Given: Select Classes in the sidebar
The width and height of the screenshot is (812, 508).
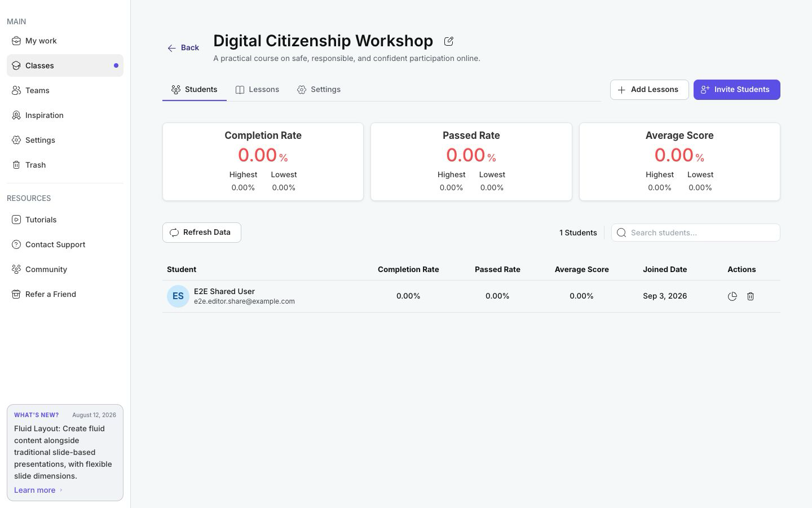Looking at the screenshot, I should (x=65, y=65).
